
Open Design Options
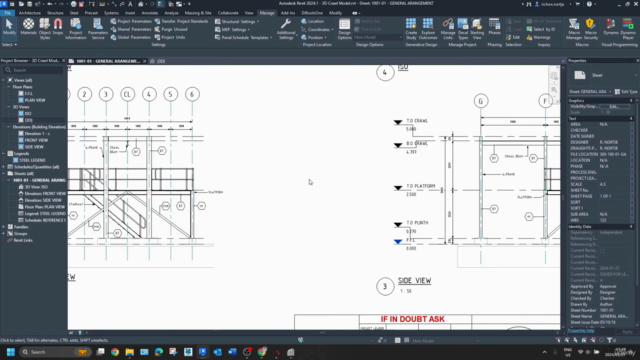(344, 29)
